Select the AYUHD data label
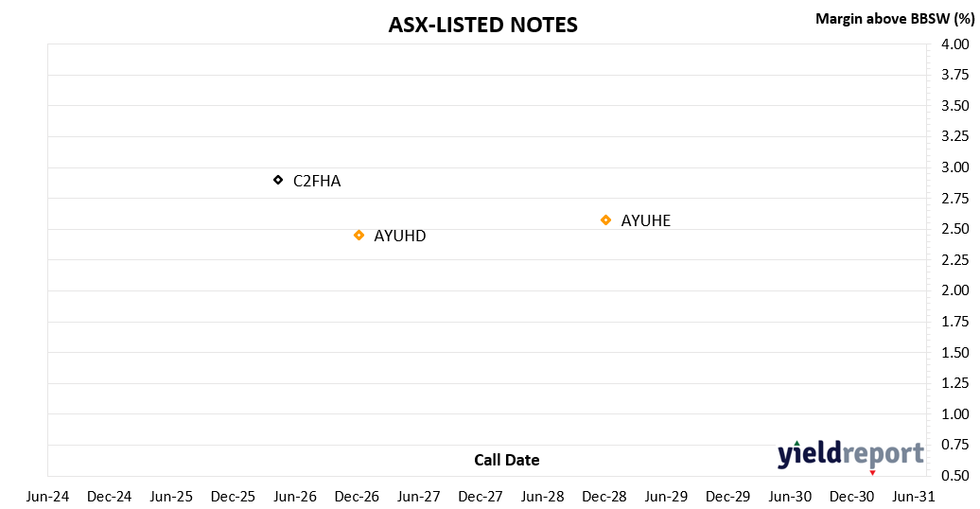Image resolution: width=980 pixels, height=509 pixels. coord(400,236)
